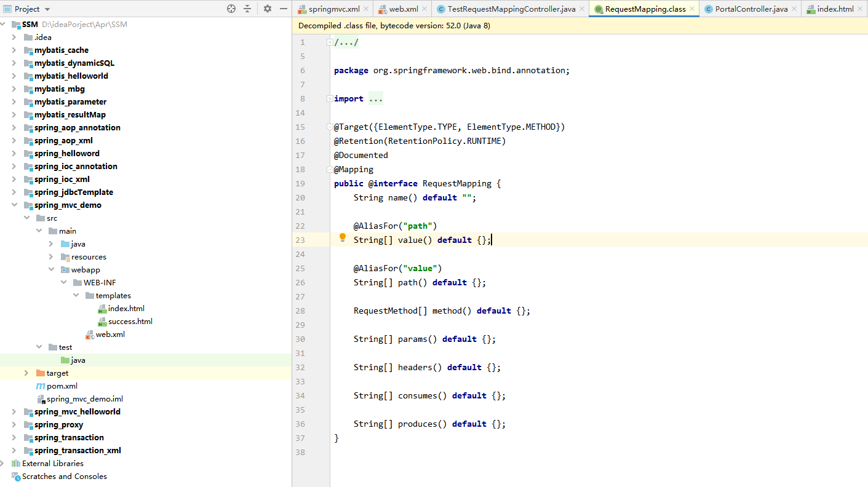
Task: Expand the mybatis_cache module
Action: 14,50
